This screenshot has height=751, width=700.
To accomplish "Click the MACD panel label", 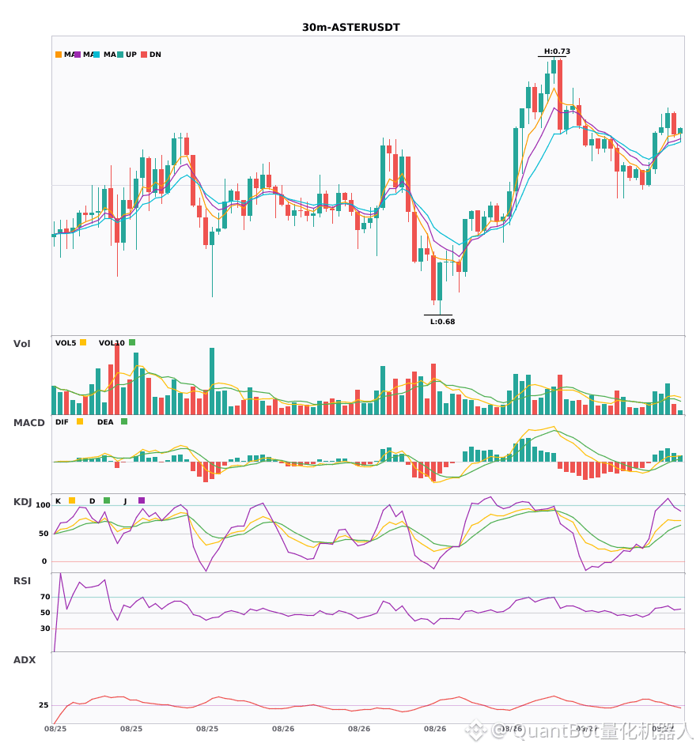I will click(28, 423).
